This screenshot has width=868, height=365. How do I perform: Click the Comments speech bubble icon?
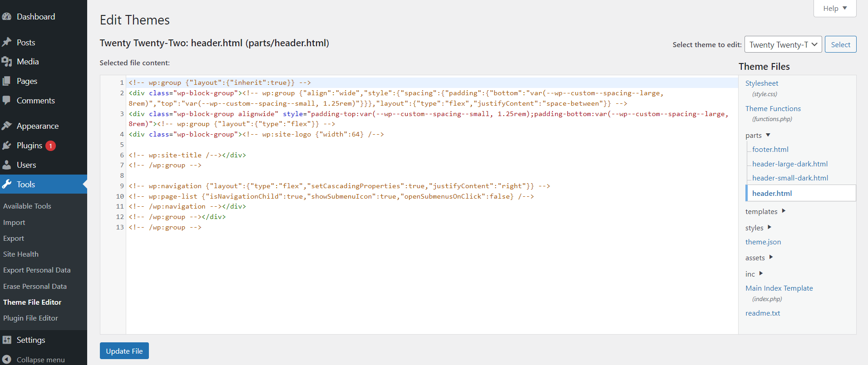pyautogui.click(x=6, y=101)
